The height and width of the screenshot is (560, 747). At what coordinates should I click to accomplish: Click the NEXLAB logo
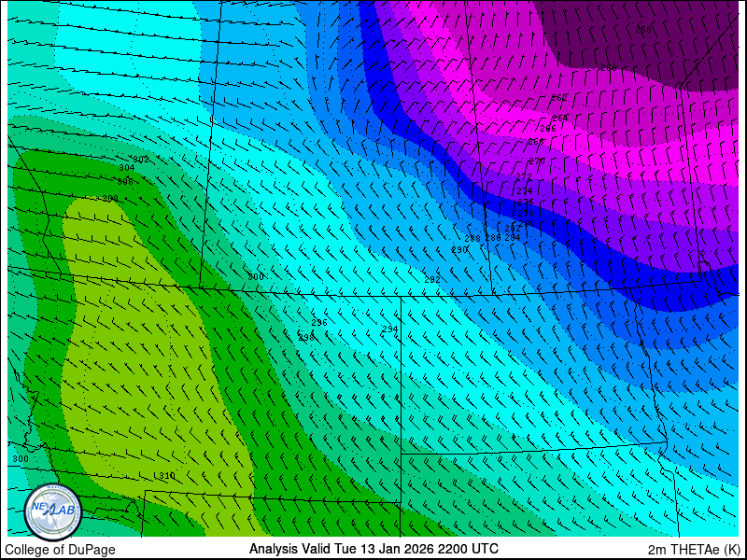pyautogui.click(x=53, y=511)
